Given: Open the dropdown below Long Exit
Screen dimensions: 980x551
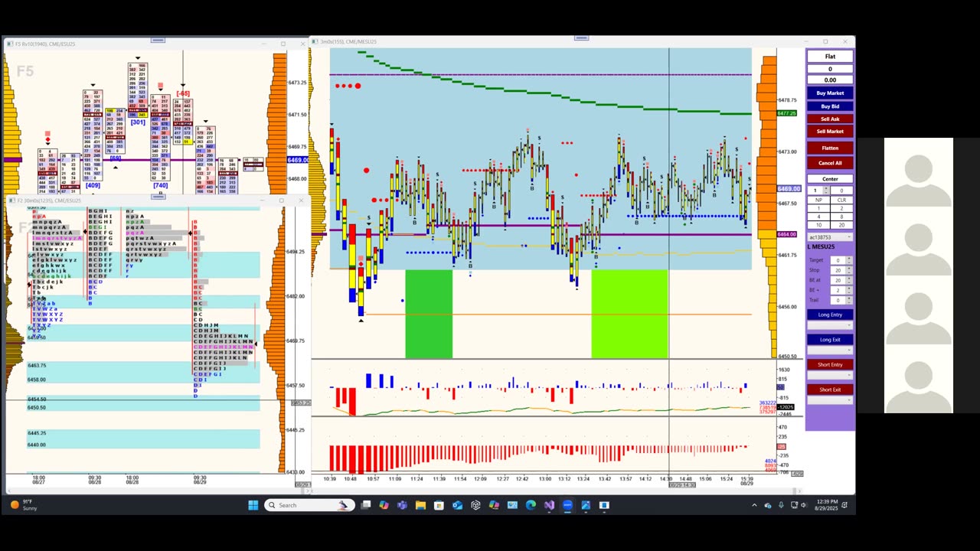Looking at the screenshot, I should pos(830,350).
